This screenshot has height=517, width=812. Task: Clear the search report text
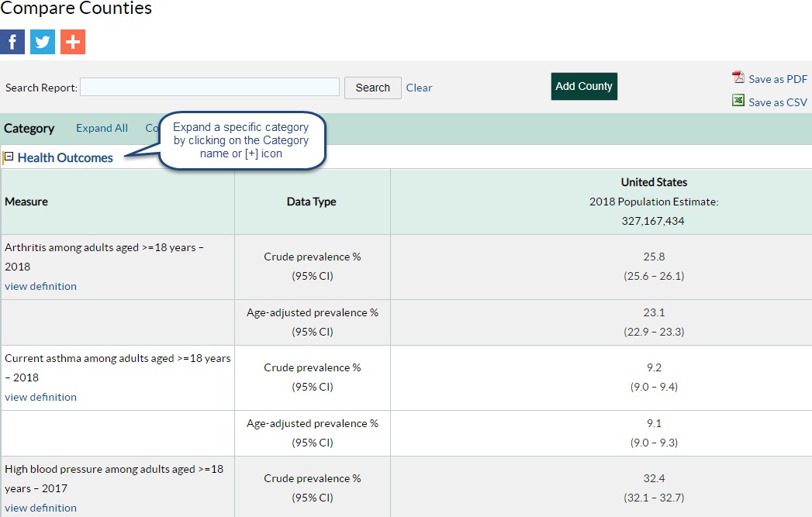[x=419, y=88]
